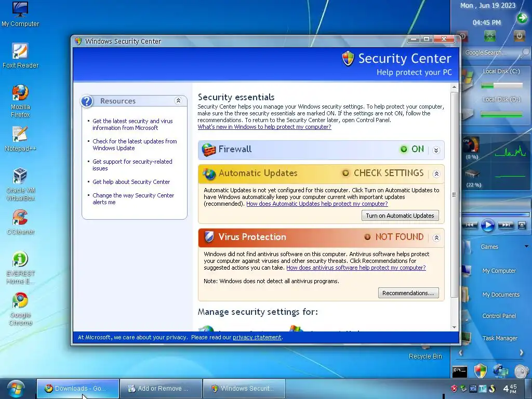Play media in sidebar player
The image size is (532, 399).
click(x=488, y=225)
